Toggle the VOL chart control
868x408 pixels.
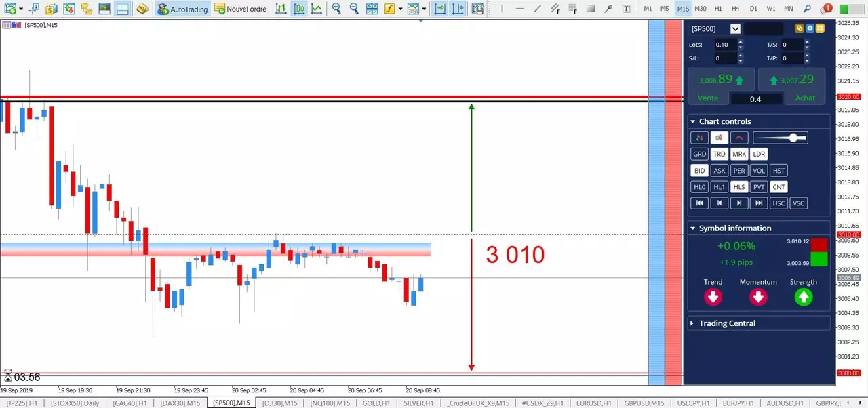pyautogui.click(x=759, y=171)
